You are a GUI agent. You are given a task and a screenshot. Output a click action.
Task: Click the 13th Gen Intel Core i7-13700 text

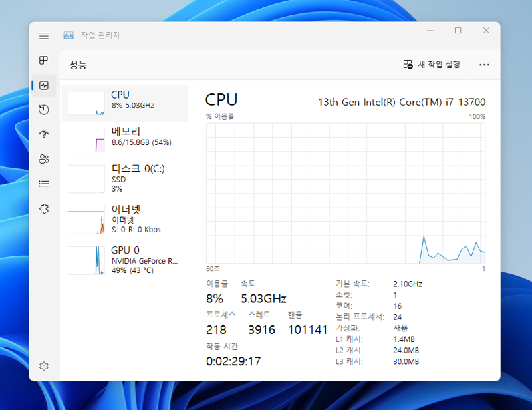(x=402, y=102)
